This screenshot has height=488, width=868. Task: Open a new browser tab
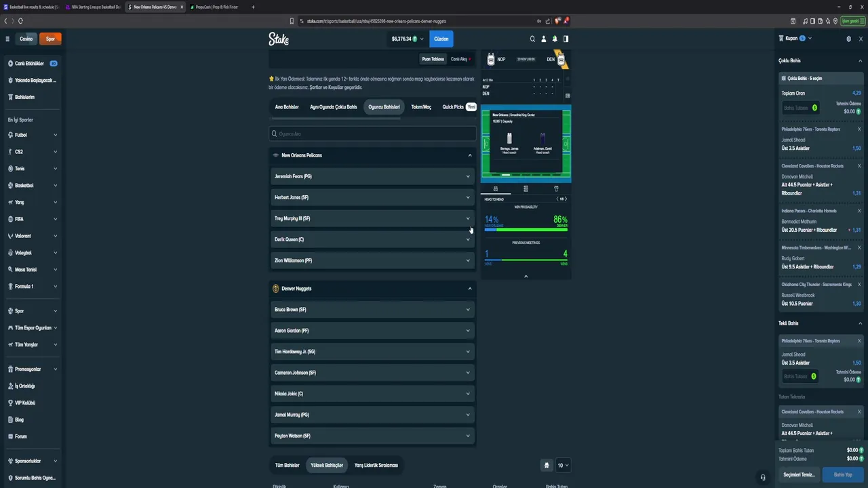(253, 7)
